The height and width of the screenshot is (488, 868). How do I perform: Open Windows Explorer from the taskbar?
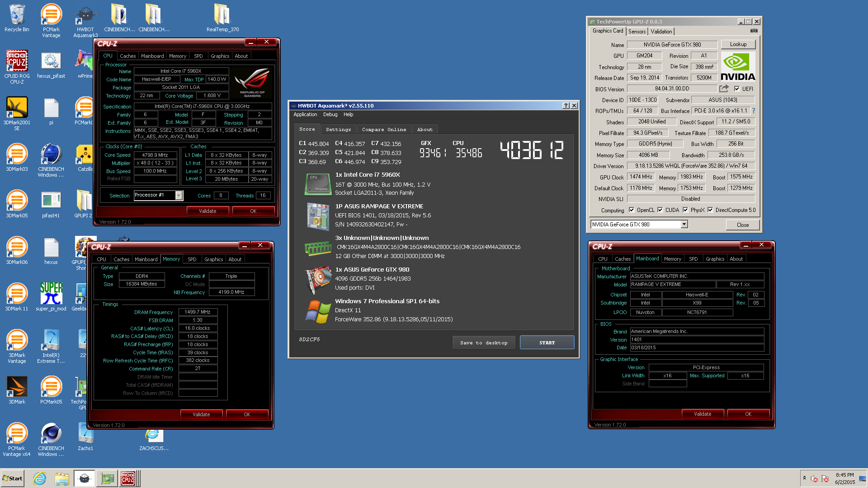tap(62, 479)
